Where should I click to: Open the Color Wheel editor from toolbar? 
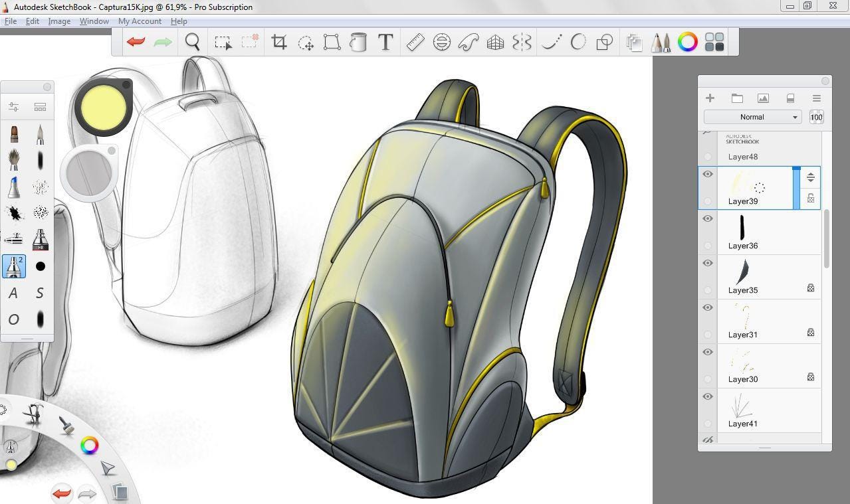point(688,42)
